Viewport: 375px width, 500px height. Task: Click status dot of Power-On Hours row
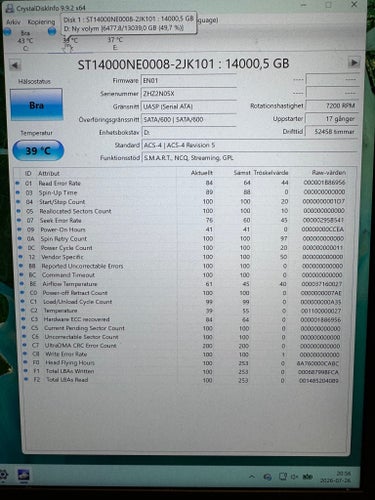pos(20,229)
